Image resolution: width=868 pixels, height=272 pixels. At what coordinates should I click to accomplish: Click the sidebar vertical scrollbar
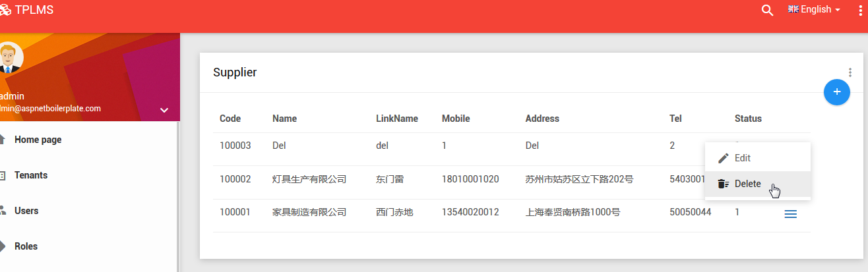coord(178,197)
